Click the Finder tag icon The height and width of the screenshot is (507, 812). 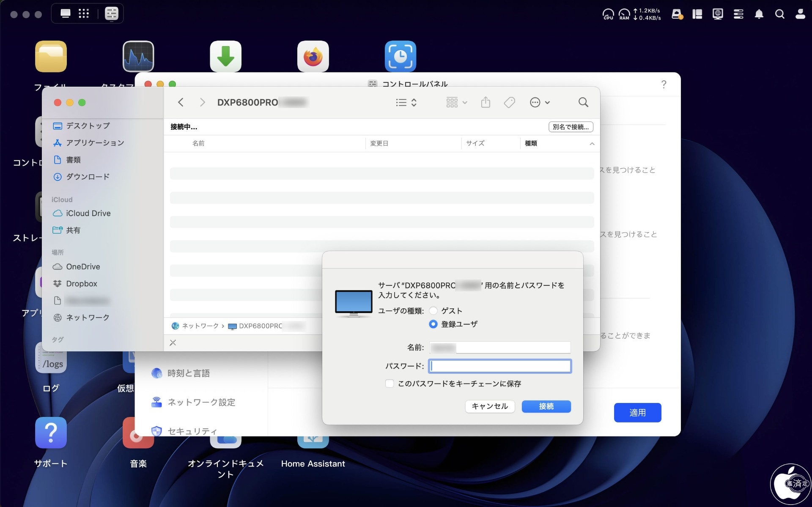509,102
